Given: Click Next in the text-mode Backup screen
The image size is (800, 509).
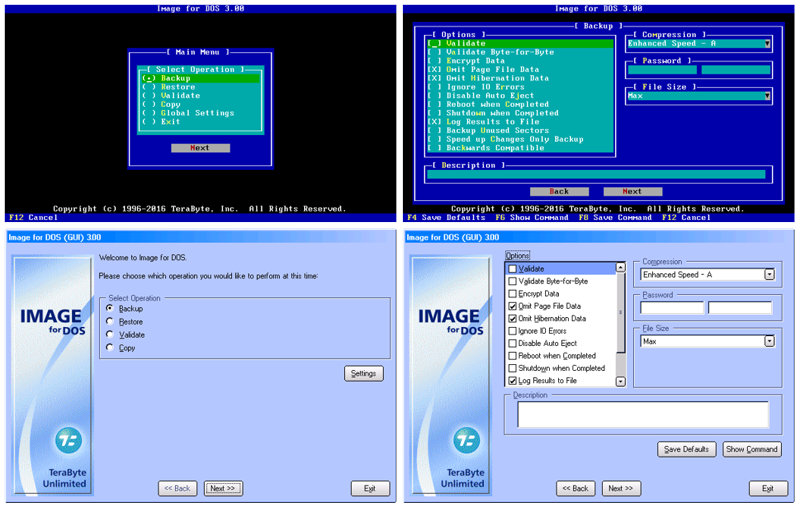Looking at the screenshot, I should (632, 191).
